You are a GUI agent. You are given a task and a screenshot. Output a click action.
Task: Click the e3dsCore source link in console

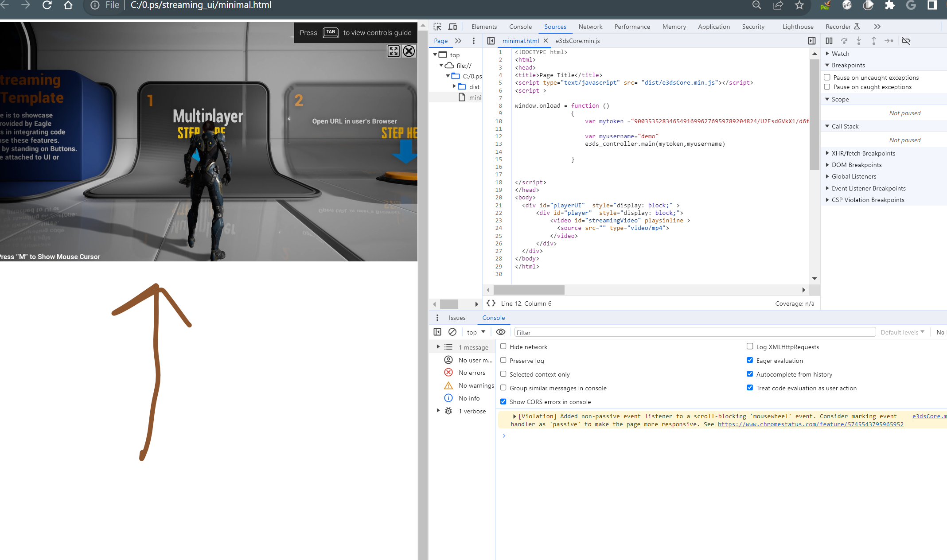[x=929, y=416]
